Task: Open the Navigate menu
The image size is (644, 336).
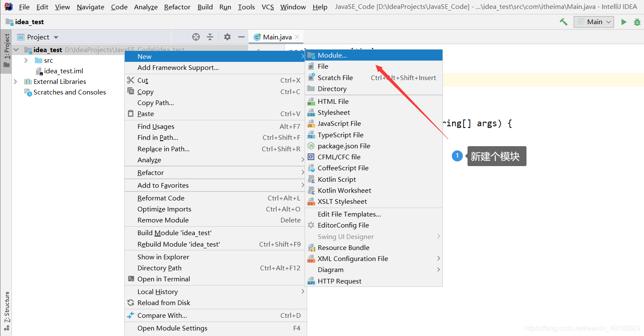Action: [x=90, y=7]
